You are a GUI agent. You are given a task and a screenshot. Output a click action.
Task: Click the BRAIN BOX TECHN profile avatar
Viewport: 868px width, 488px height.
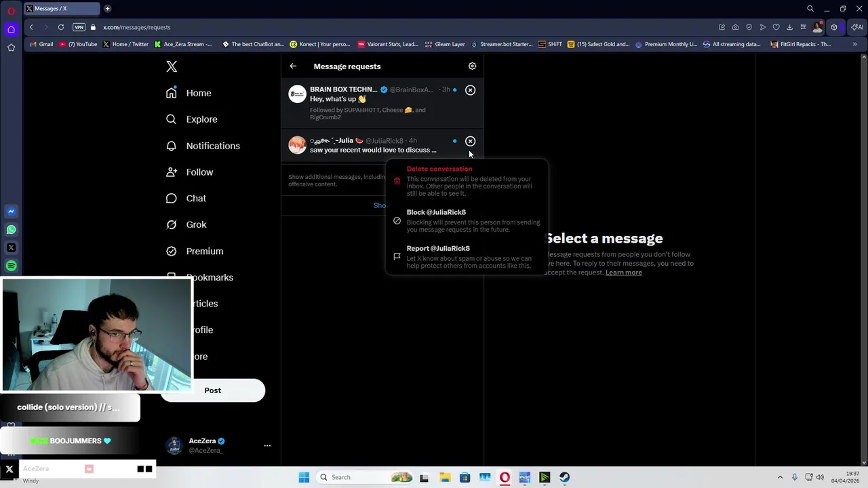click(x=297, y=94)
